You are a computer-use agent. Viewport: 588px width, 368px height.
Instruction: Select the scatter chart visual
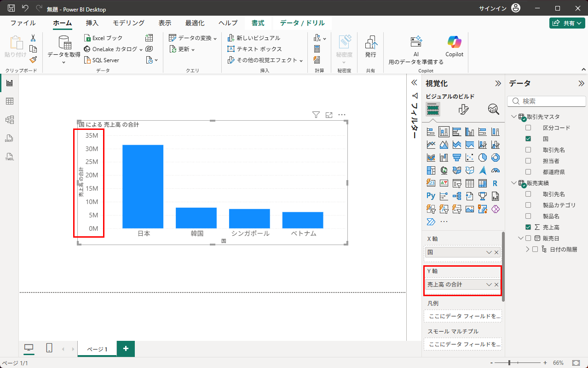[470, 158]
